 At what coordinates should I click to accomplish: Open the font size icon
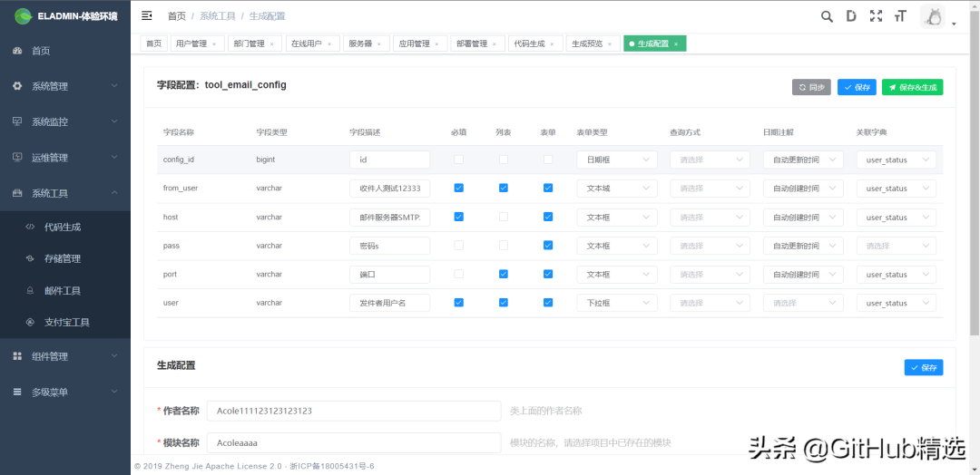tap(900, 17)
